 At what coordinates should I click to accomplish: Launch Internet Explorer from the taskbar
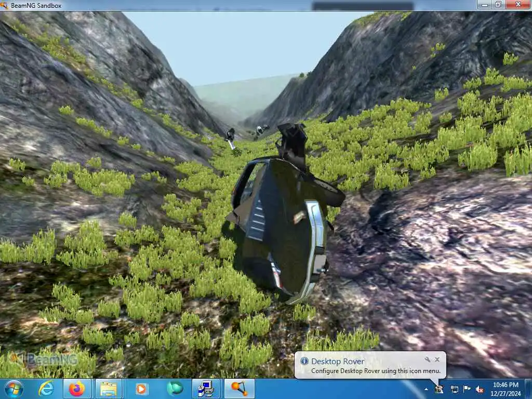click(x=46, y=389)
